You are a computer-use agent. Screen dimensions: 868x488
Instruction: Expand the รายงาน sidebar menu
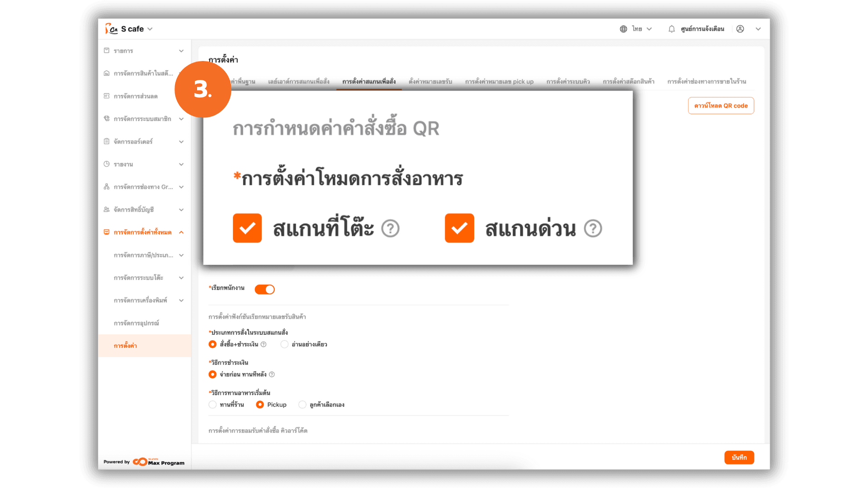[144, 164]
